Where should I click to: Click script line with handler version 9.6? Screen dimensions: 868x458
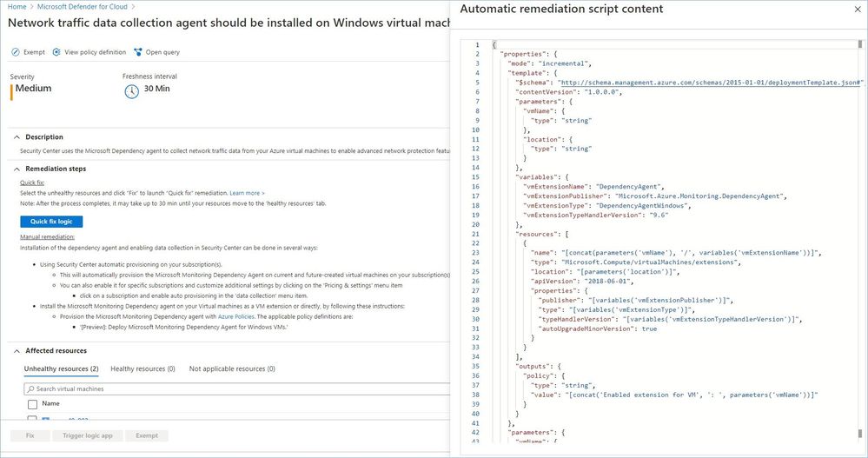[596, 215]
